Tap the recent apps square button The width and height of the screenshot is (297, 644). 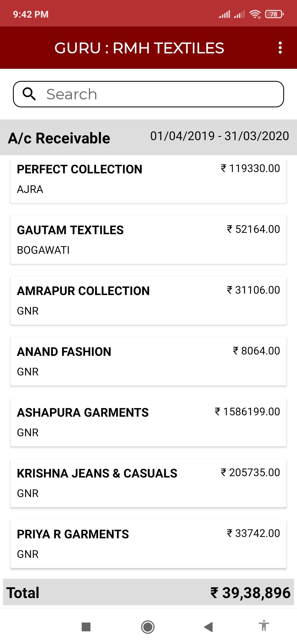point(86,627)
